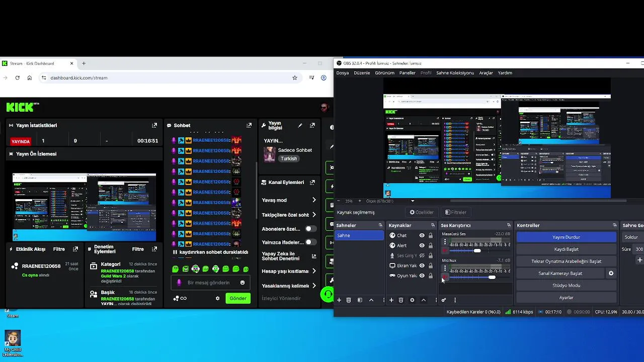Screen dimensions: 644x362
Task: Delete selected scene with Sahneler trash icon
Action: tap(348, 300)
